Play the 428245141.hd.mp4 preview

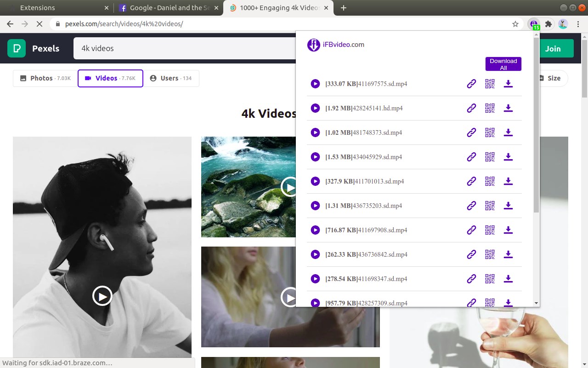coord(315,108)
